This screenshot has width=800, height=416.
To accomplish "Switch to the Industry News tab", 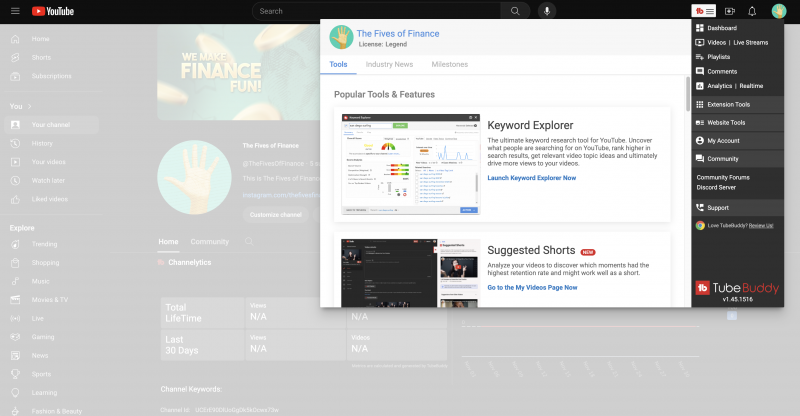I will click(389, 64).
